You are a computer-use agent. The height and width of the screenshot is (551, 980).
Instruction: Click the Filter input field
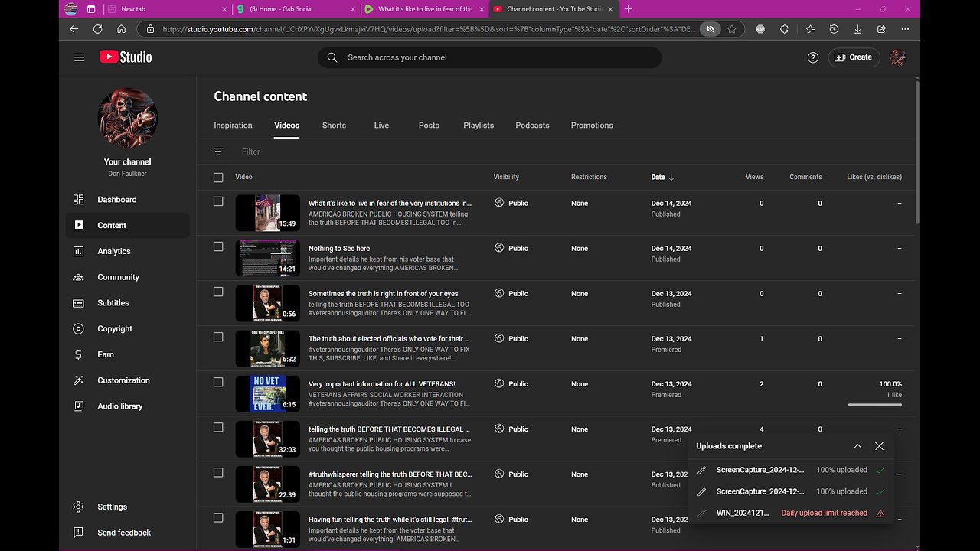click(251, 152)
